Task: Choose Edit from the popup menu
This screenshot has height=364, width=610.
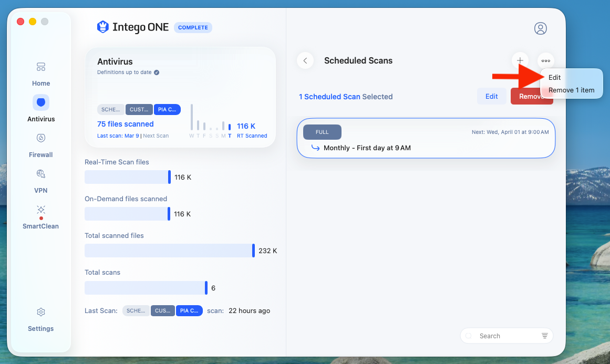Action: (x=554, y=77)
